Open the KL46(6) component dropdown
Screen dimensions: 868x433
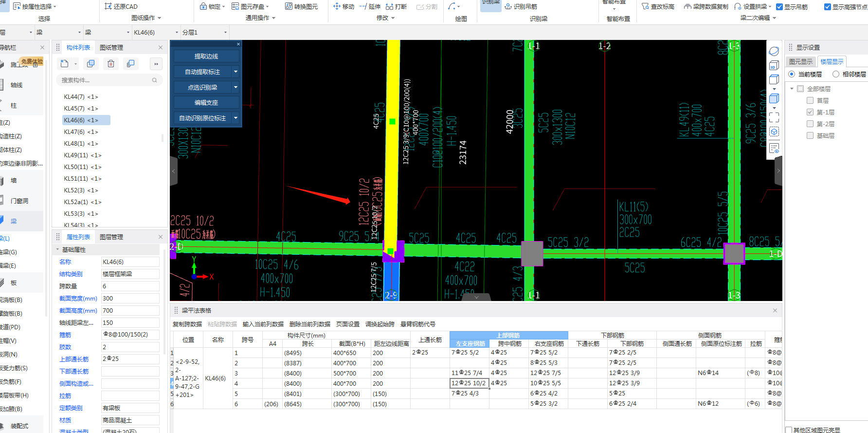(x=177, y=33)
